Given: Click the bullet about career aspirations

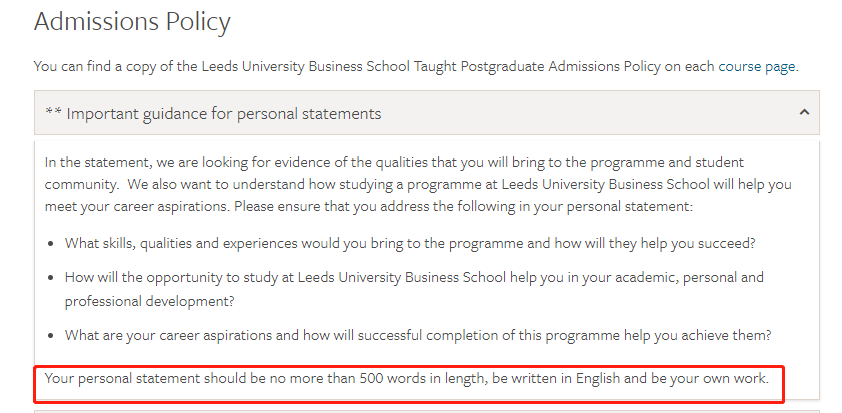Looking at the screenshot, I should pyautogui.click(x=418, y=335).
